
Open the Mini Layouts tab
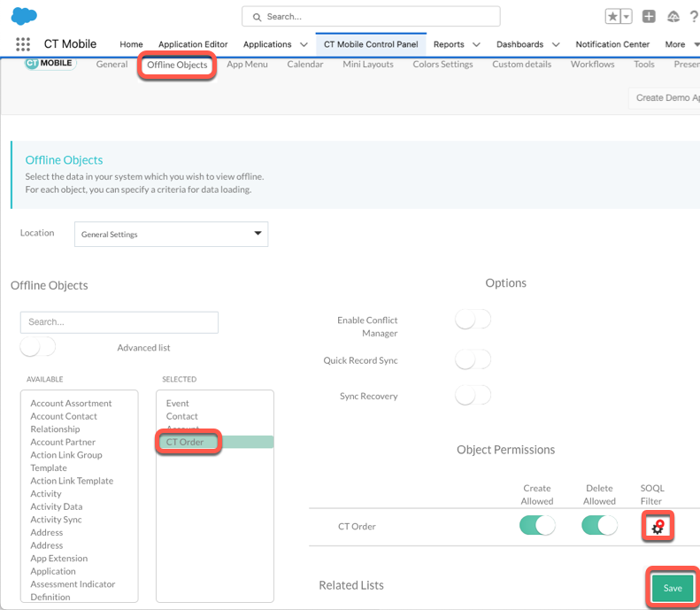pos(367,65)
